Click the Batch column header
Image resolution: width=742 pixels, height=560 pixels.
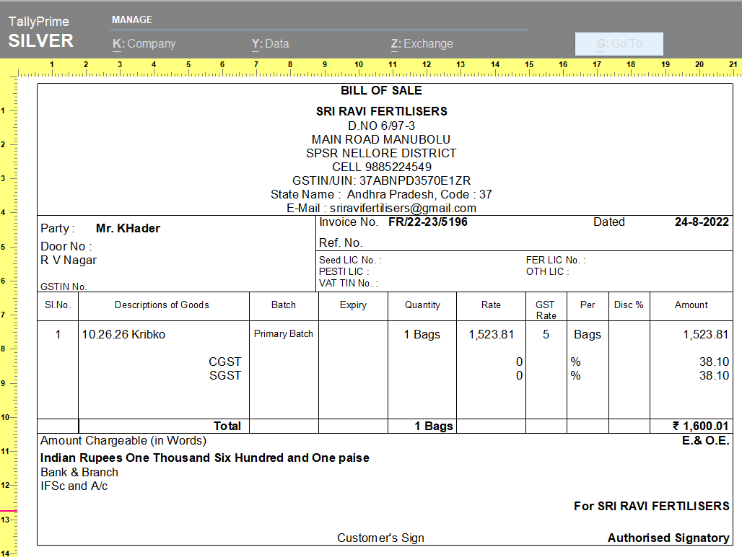[284, 305]
